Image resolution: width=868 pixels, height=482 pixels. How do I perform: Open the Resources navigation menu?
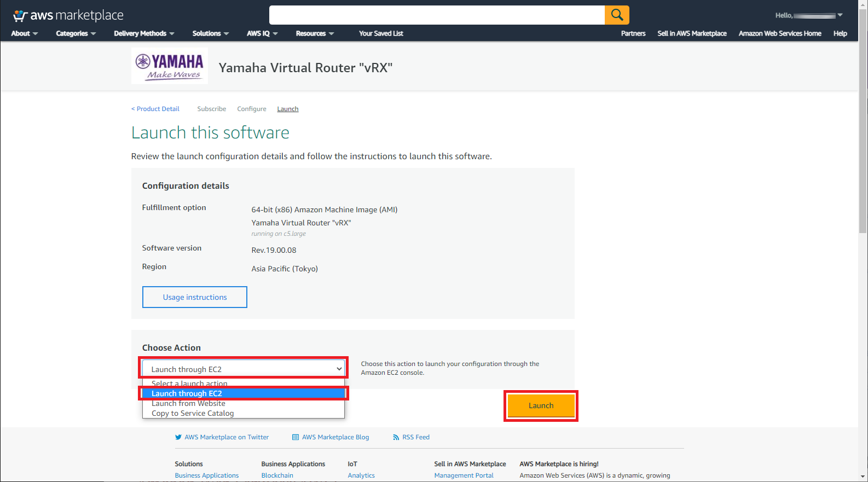(x=315, y=33)
